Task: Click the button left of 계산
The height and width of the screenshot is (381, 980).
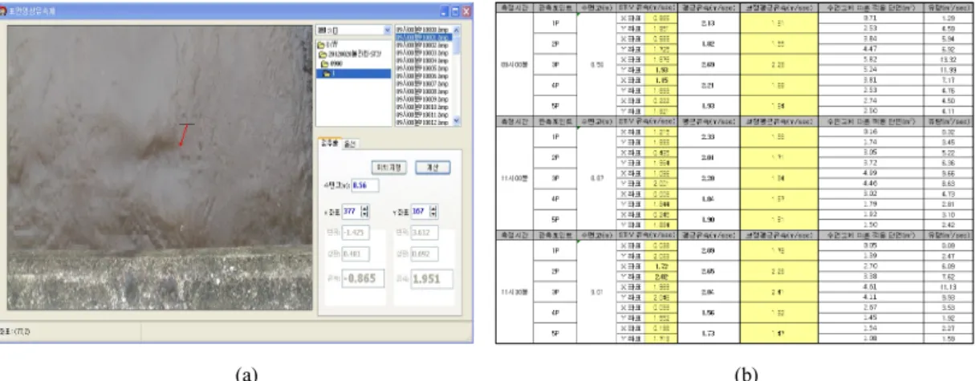Action: 388,167
